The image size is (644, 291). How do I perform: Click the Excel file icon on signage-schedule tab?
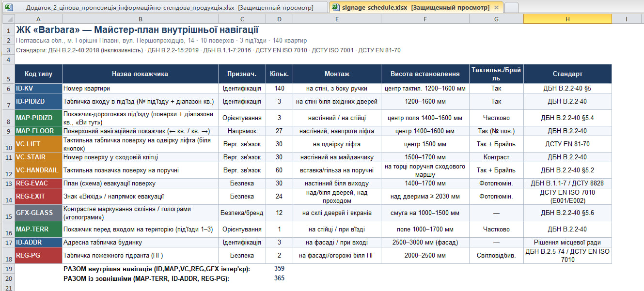click(335, 8)
